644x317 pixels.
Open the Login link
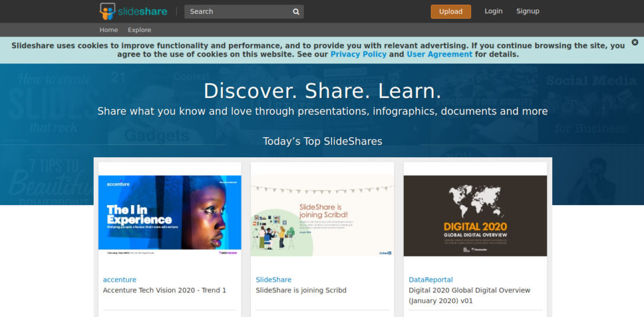point(493,11)
